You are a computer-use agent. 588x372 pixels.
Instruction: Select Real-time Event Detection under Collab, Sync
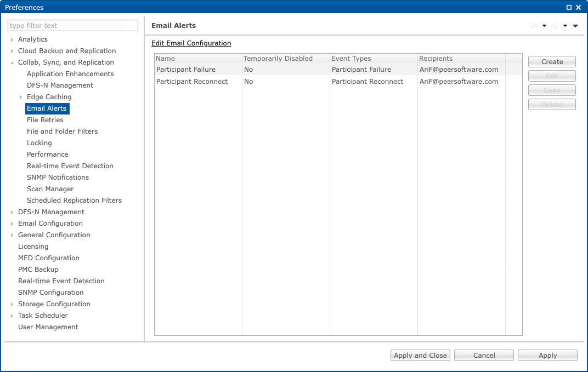point(70,166)
